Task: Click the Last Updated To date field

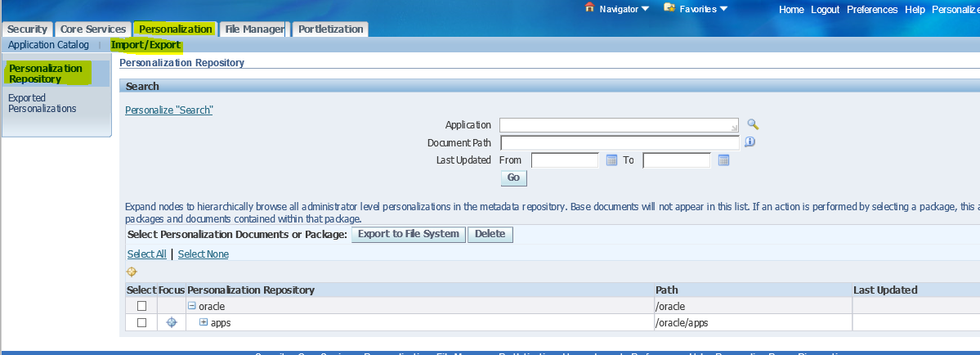Action: coord(676,160)
